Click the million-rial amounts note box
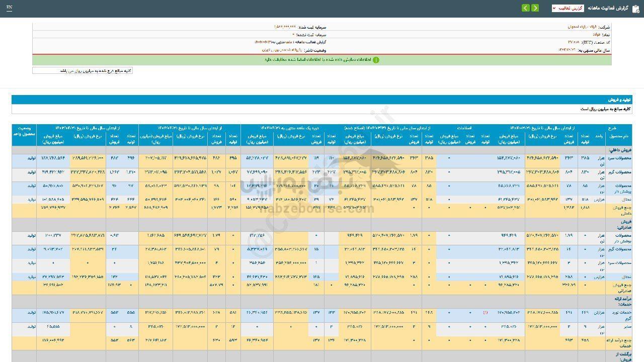 point(83,71)
